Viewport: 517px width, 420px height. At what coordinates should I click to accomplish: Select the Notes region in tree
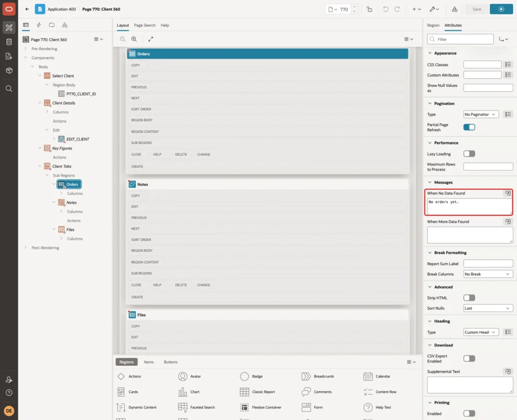coord(72,202)
